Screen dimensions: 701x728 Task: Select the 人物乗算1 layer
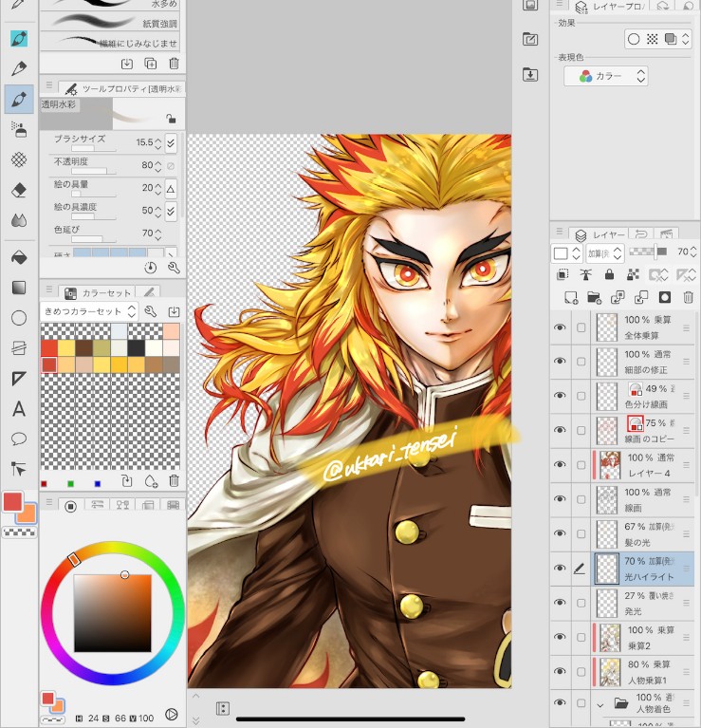(x=644, y=672)
